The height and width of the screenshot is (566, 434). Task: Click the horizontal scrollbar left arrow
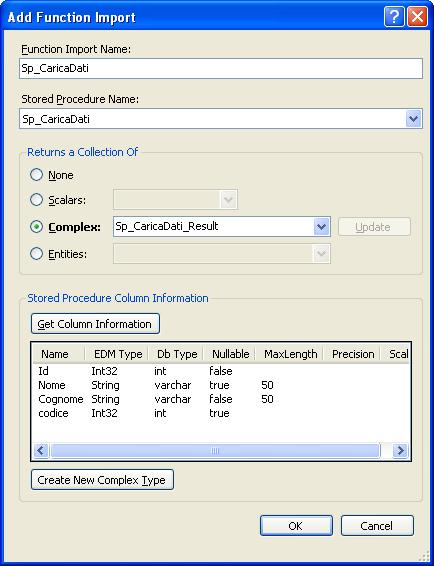pyautogui.click(x=40, y=450)
